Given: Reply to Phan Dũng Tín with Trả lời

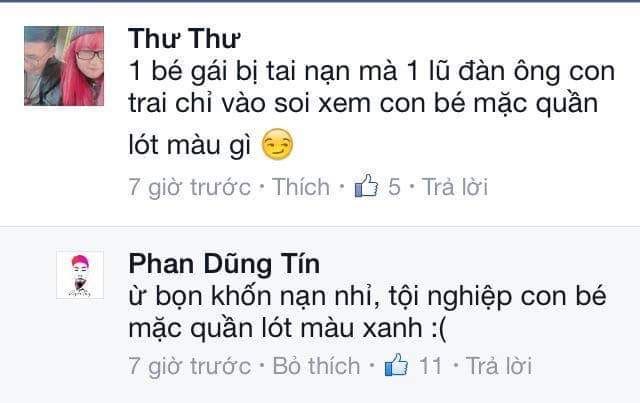Looking at the screenshot, I should click(x=499, y=366).
